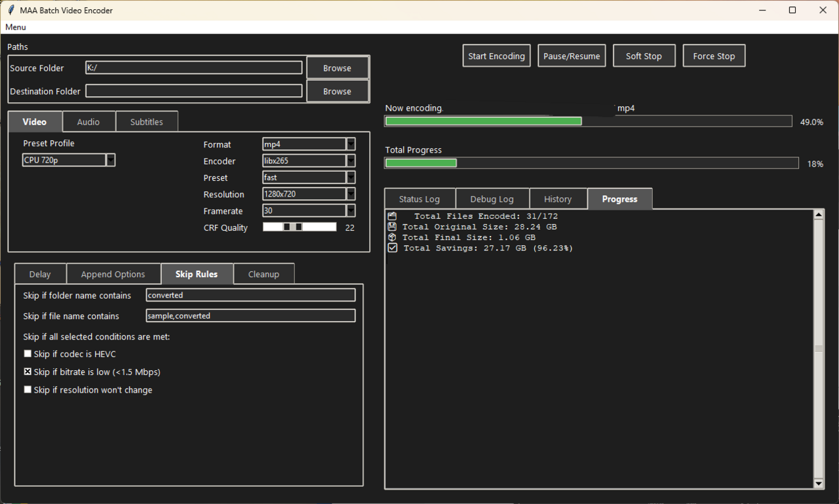Click the Pause/Resume button

tap(572, 56)
